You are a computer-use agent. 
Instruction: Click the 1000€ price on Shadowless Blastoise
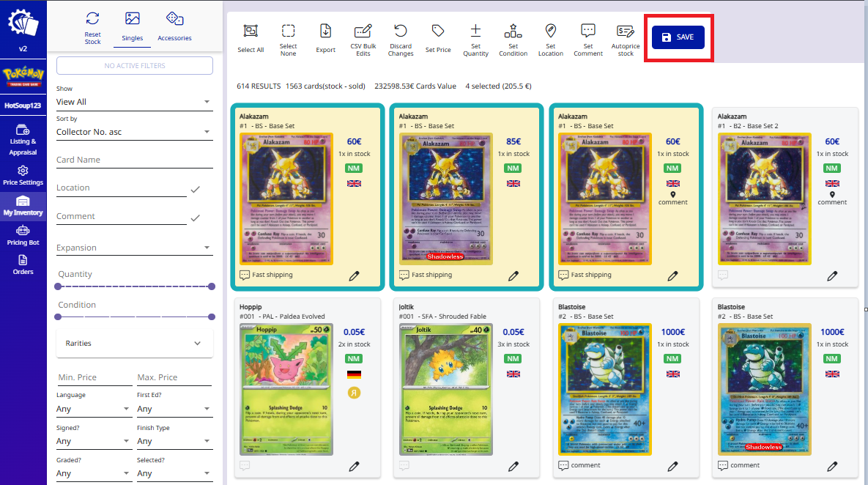832,332
